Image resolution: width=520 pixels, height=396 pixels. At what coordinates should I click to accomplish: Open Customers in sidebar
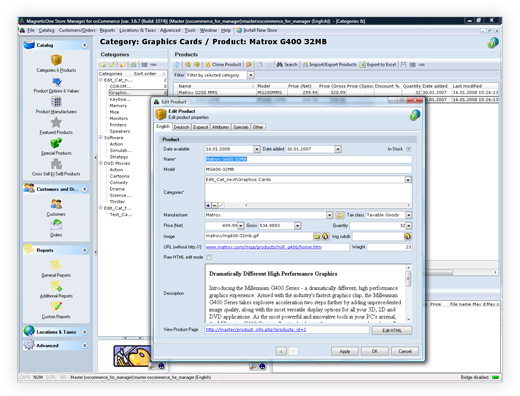(56, 207)
